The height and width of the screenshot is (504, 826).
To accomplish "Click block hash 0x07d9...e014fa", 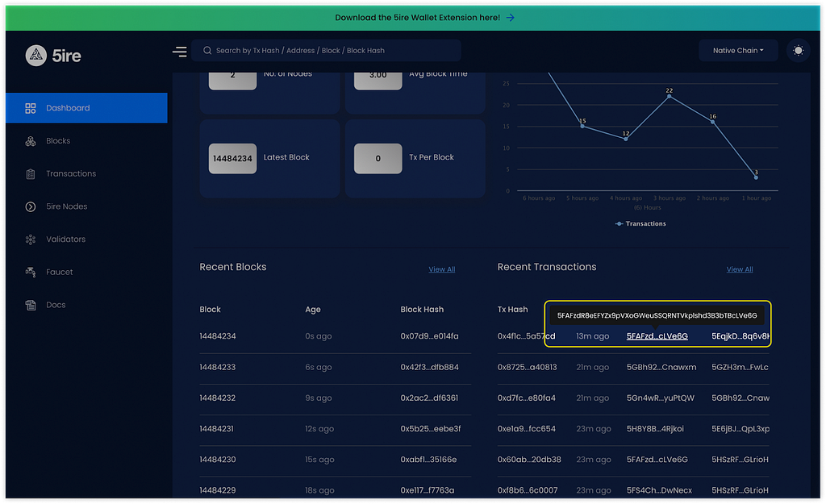I will point(429,336).
